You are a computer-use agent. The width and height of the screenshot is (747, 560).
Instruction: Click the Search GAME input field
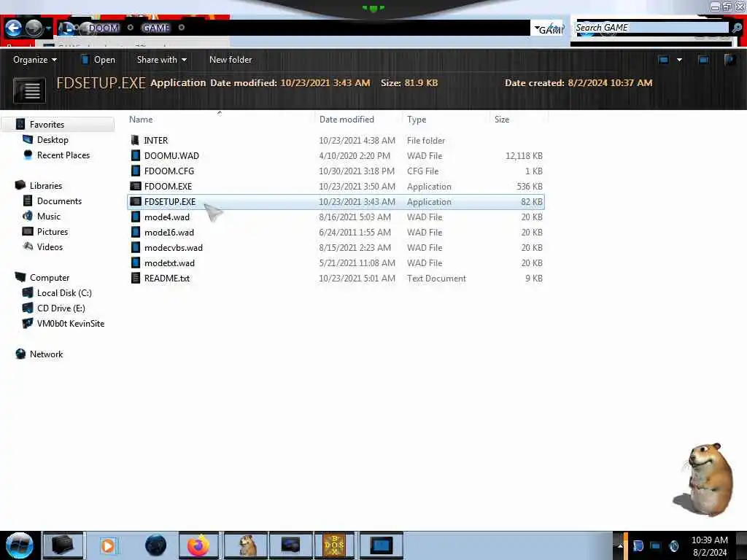click(651, 28)
